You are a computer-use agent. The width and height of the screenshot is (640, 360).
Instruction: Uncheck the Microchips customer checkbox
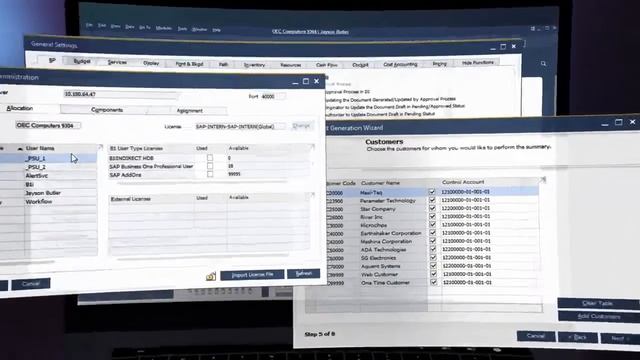pos(432,225)
